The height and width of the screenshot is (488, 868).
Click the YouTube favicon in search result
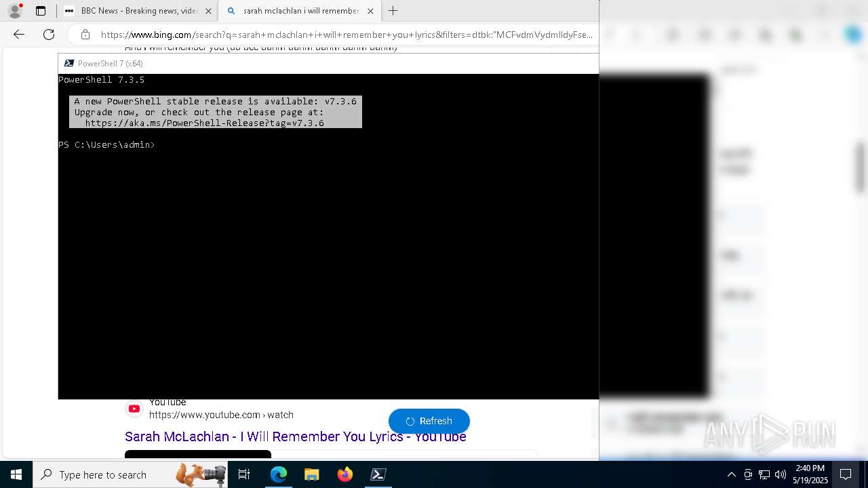coord(134,409)
